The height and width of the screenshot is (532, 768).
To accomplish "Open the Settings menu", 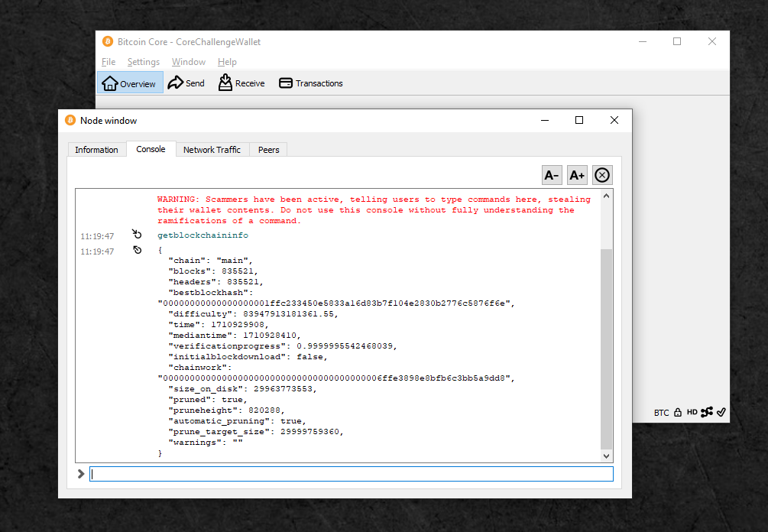I will coord(144,62).
